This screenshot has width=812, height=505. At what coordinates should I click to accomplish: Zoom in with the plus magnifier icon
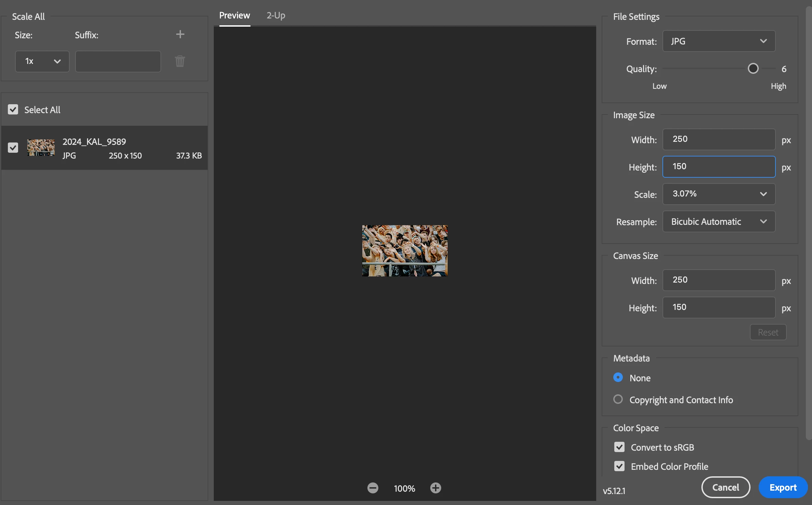click(435, 488)
